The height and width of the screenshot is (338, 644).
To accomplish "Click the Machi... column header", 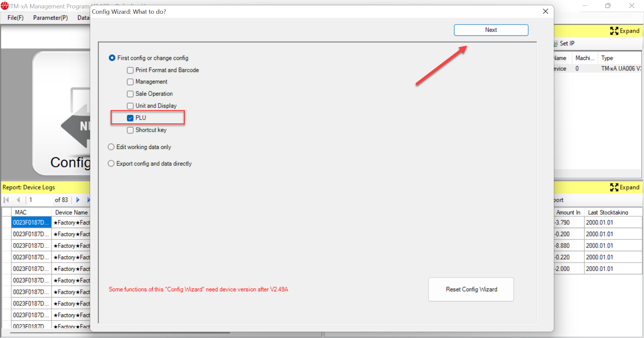I will 585,58.
